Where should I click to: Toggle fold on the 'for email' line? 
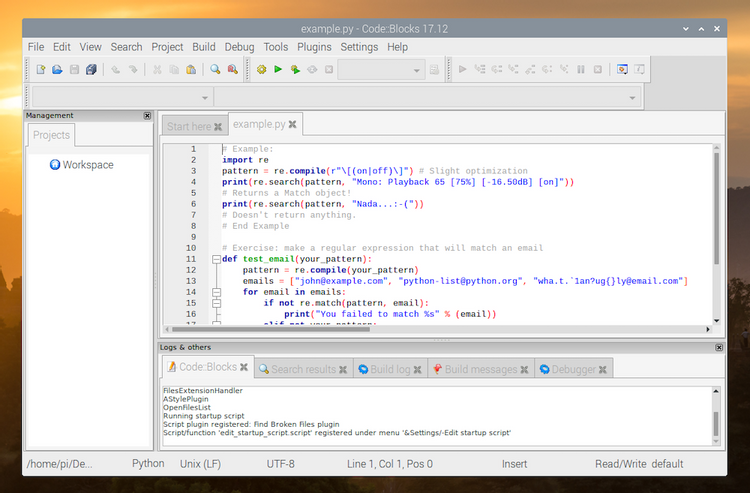coord(214,292)
